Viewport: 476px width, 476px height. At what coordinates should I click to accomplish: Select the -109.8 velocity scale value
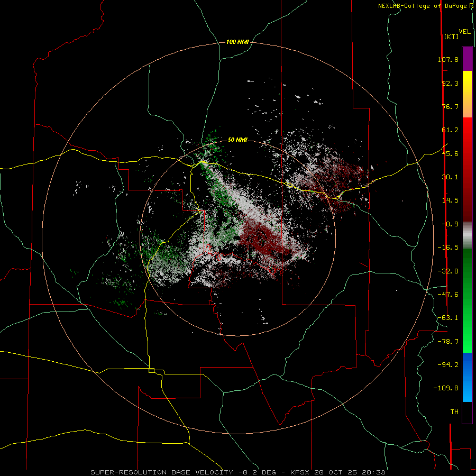point(446,388)
